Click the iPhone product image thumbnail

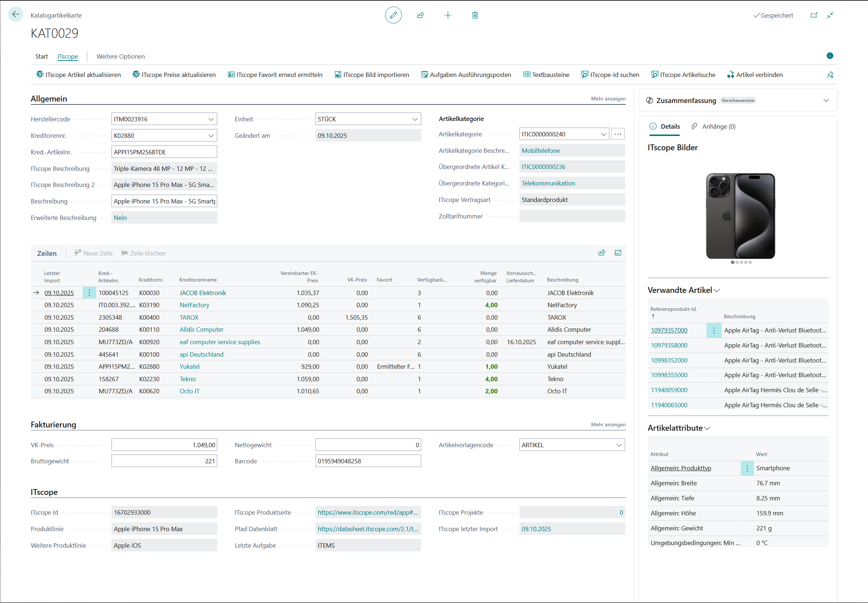pos(740,216)
